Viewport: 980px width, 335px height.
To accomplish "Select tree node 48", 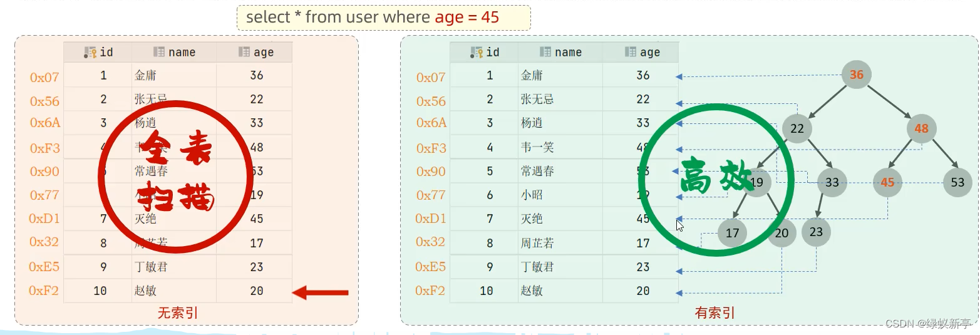I will tap(921, 129).
